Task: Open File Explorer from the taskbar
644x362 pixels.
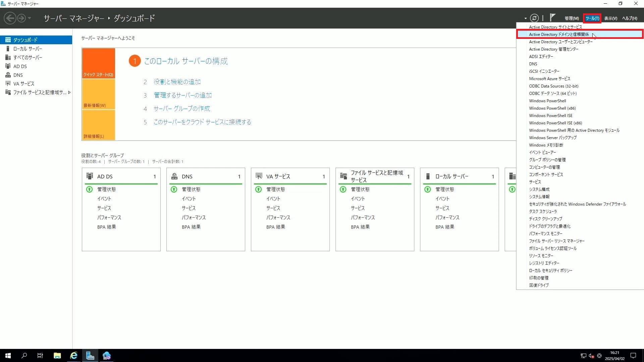Action: (57, 356)
